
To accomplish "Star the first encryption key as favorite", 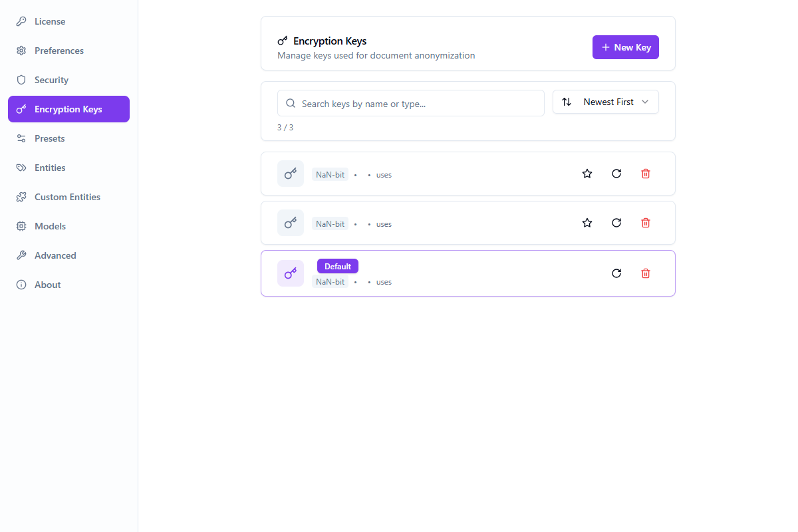I will (587, 173).
